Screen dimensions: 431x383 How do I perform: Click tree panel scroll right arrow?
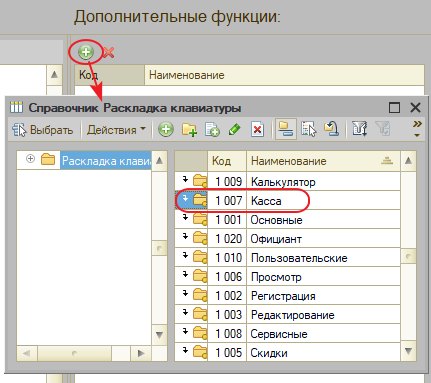141,353
